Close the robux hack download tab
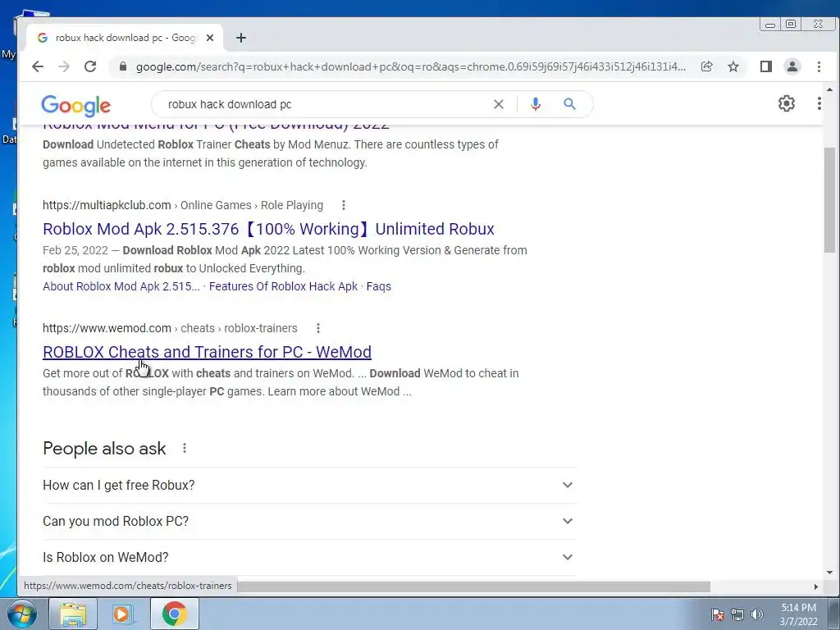The height and width of the screenshot is (630, 840). [x=210, y=38]
